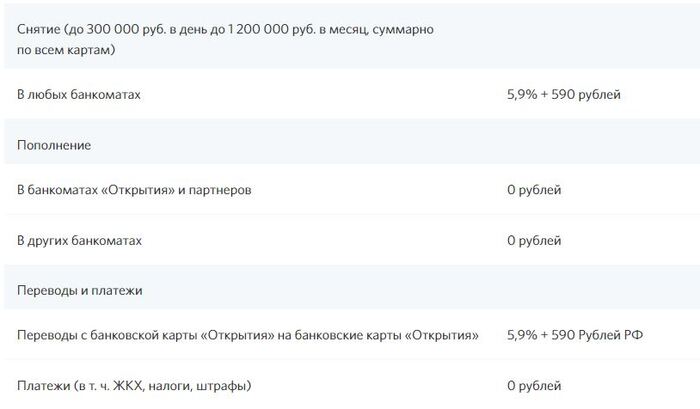700x409 pixels.
Task: Click the "Переводы и платежи" section header
Action: click(x=80, y=290)
